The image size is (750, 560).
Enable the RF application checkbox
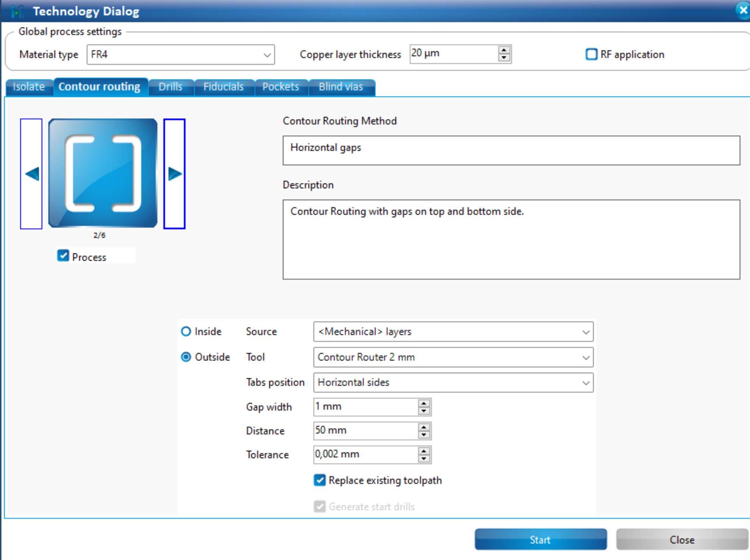coord(591,55)
